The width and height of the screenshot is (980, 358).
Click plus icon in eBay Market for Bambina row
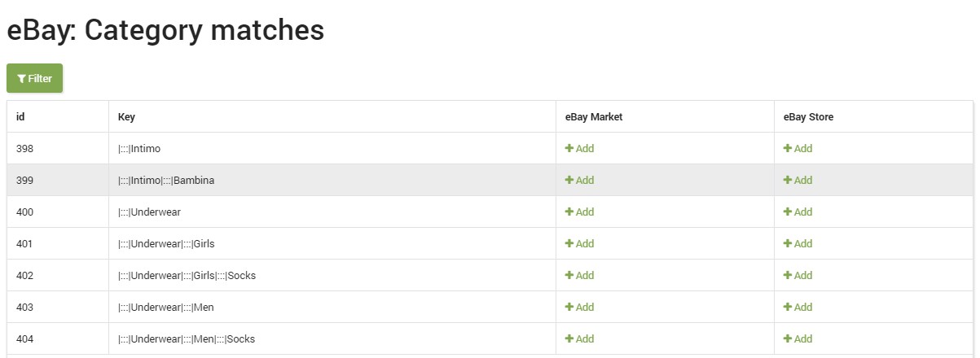[569, 181]
